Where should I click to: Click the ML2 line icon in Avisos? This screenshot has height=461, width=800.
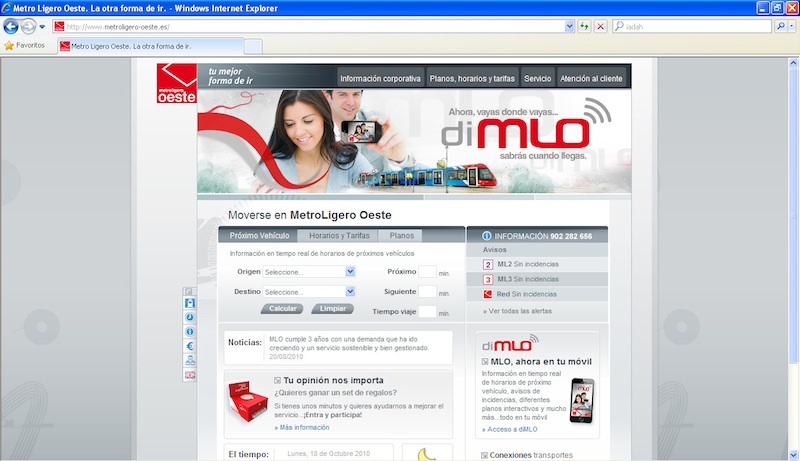click(x=488, y=264)
